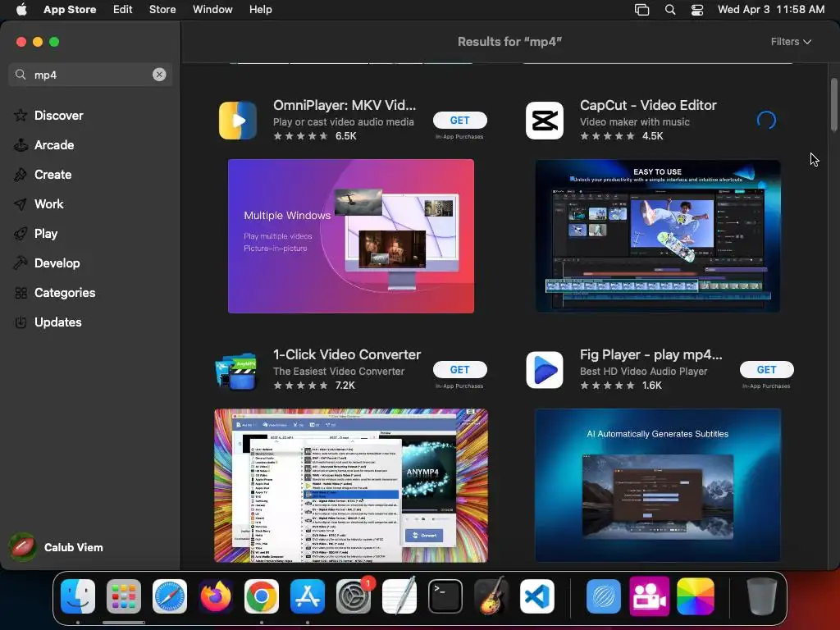Open pink video camera app in Dock
This screenshot has height=630, width=840.
(x=650, y=596)
